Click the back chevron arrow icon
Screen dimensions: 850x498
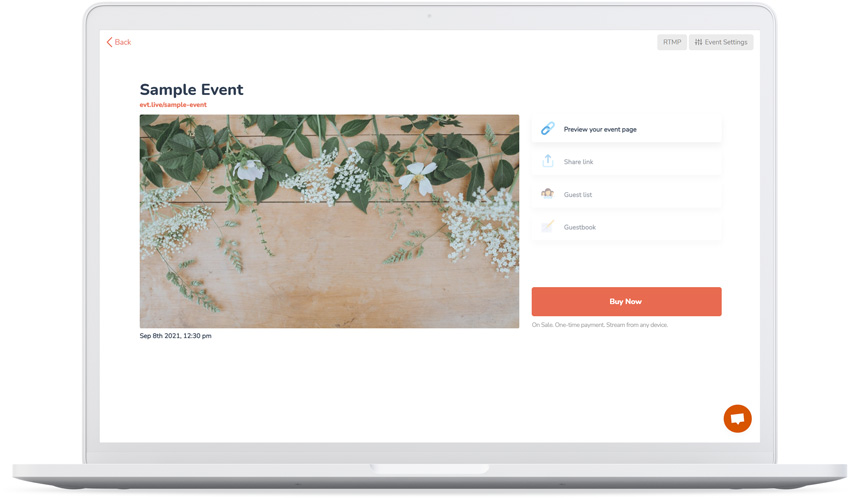coord(109,42)
